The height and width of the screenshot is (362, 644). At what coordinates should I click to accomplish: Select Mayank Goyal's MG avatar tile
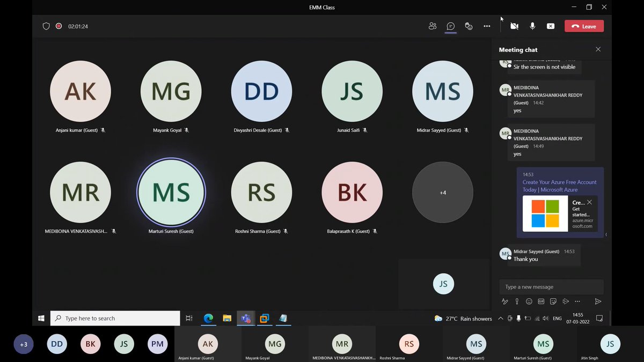pyautogui.click(x=171, y=91)
